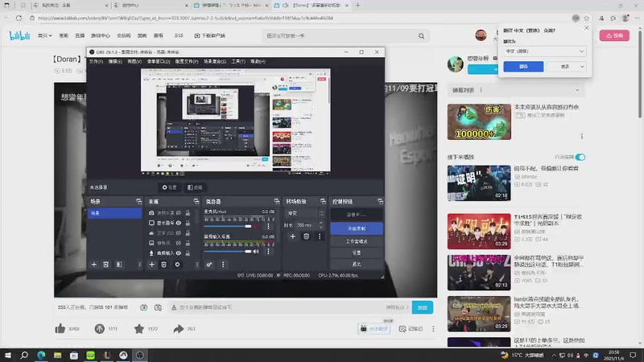Add a new source in OBS Sources dock
This screenshot has height=362, width=644.
[151, 265]
